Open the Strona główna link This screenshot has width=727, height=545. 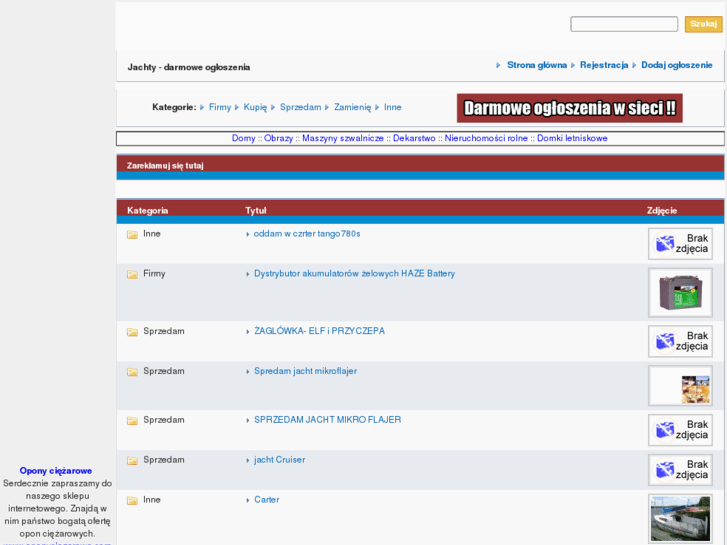tap(536, 65)
